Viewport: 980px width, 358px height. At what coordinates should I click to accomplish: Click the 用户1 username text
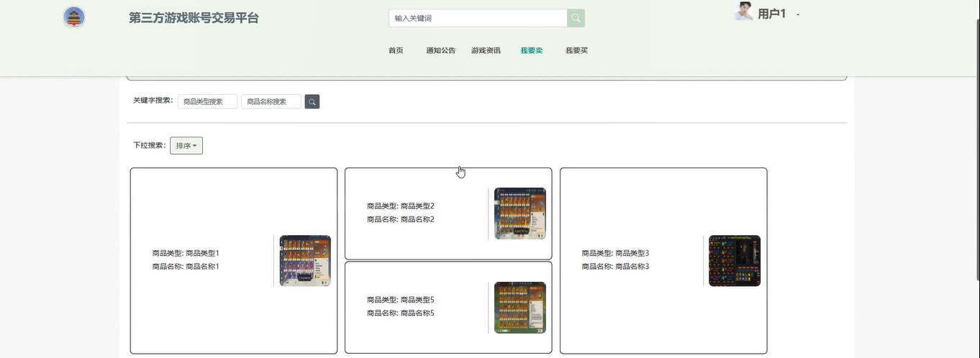coord(772,14)
